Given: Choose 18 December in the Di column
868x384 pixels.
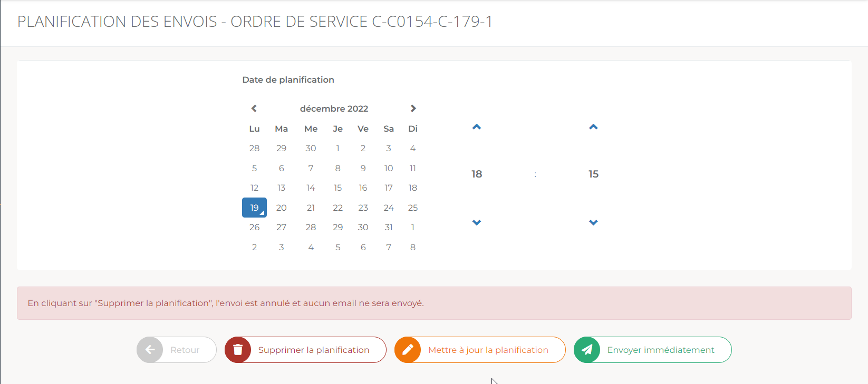Looking at the screenshot, I should click(413, 188).
